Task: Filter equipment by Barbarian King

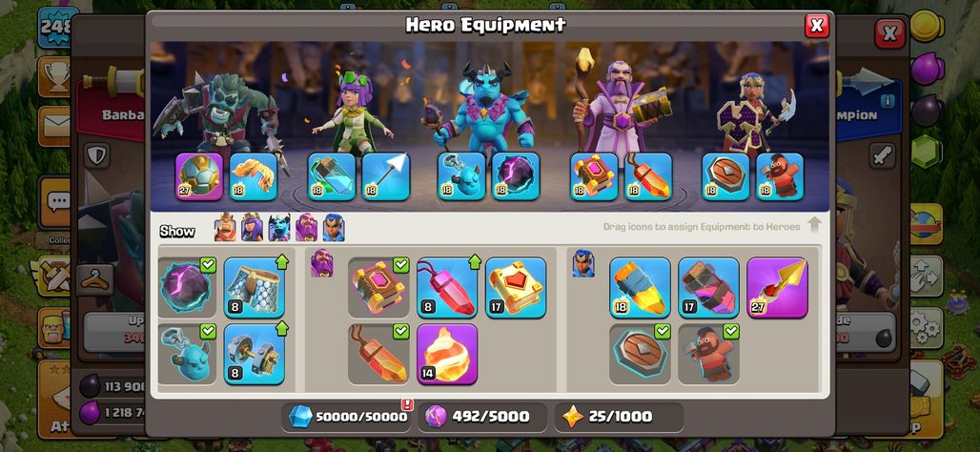Action: coord(225,228)
